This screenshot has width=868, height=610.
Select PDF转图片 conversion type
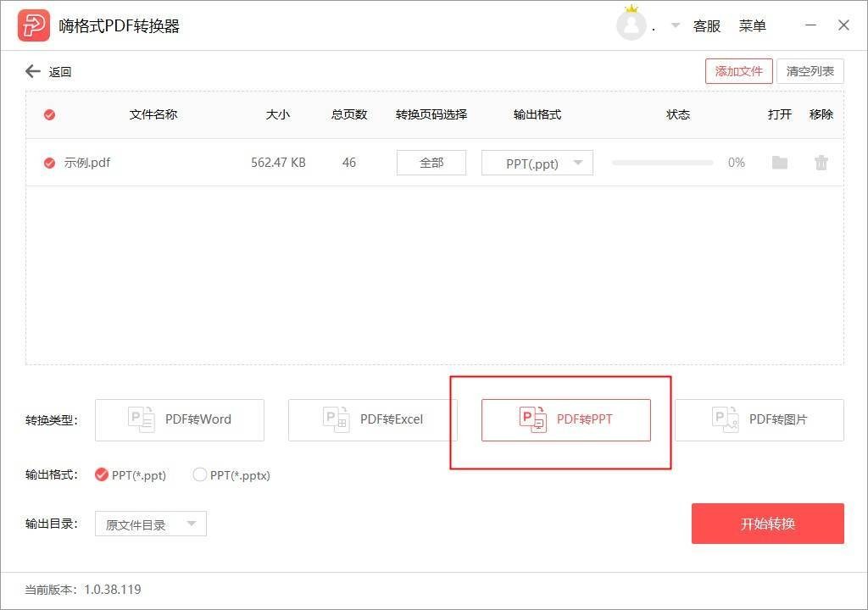(x=759, y=420)
